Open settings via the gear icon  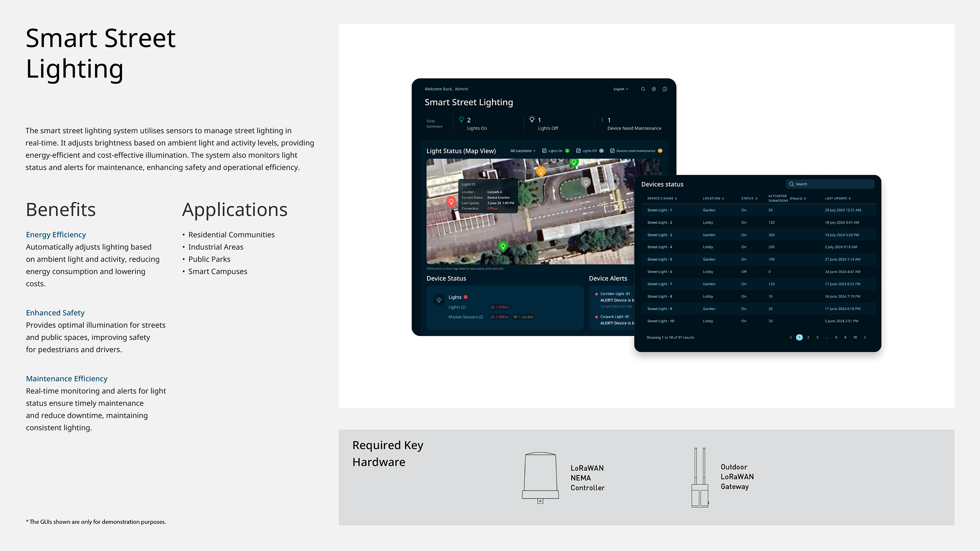pos(654,89)
